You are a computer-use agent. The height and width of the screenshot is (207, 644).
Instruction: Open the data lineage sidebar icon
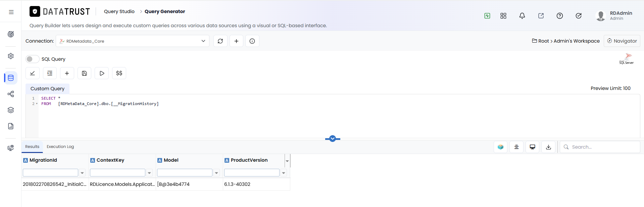[11, 94]
